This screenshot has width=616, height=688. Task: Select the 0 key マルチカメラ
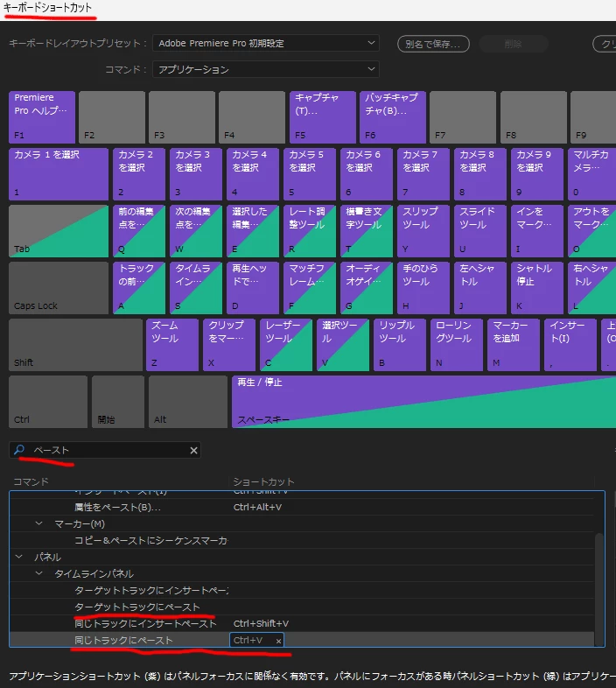tap(591, 174)
